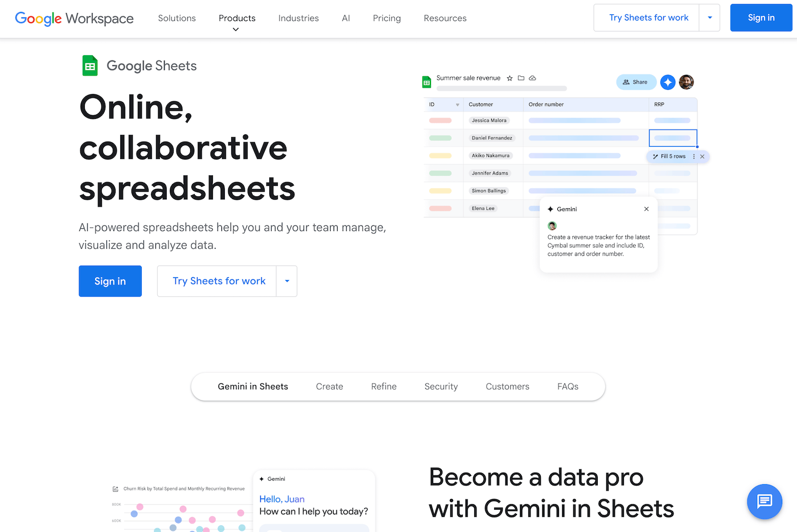
Task: Close the Gemini prompt popup
Action: point(646,209)
